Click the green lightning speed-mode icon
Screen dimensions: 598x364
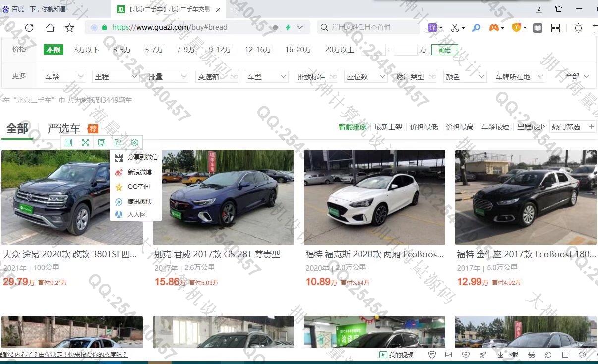(x=288, y=28)
